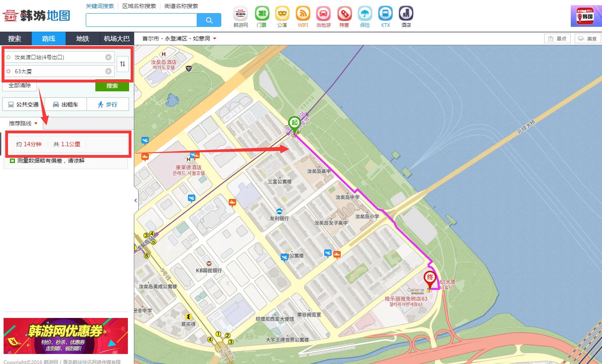The image size is (602, 364).
Task: Click the 全部清除 clear all button
Action: (20, 85)
